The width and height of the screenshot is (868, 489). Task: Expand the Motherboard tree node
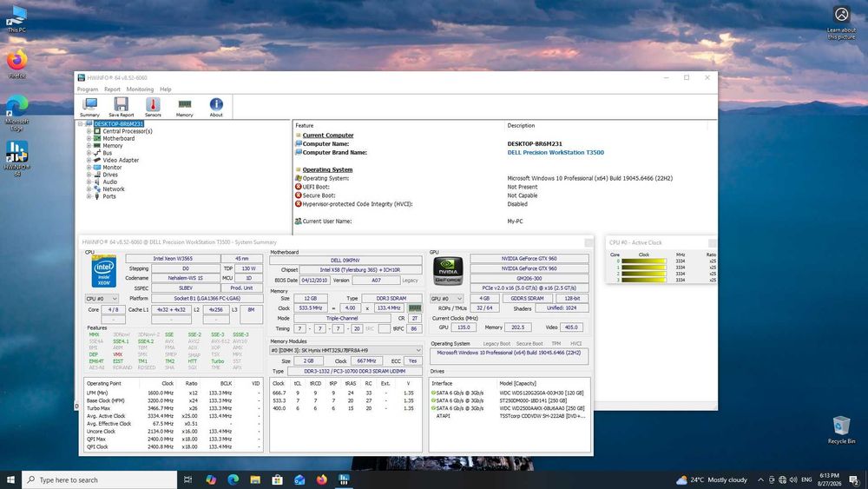coord(89,138)
